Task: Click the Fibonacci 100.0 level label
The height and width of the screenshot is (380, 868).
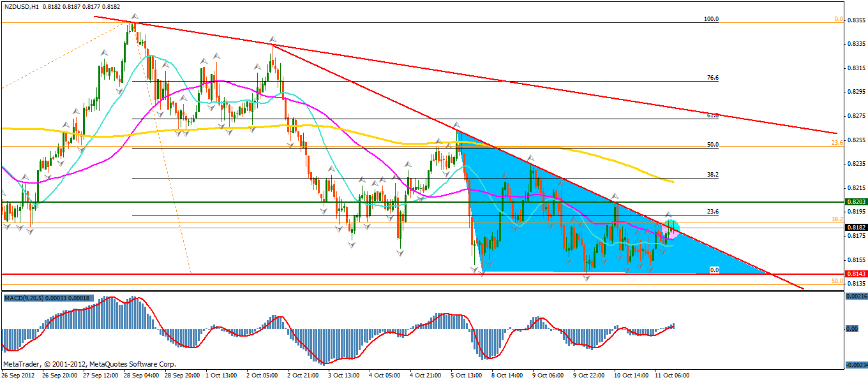Action: [711, 19]
